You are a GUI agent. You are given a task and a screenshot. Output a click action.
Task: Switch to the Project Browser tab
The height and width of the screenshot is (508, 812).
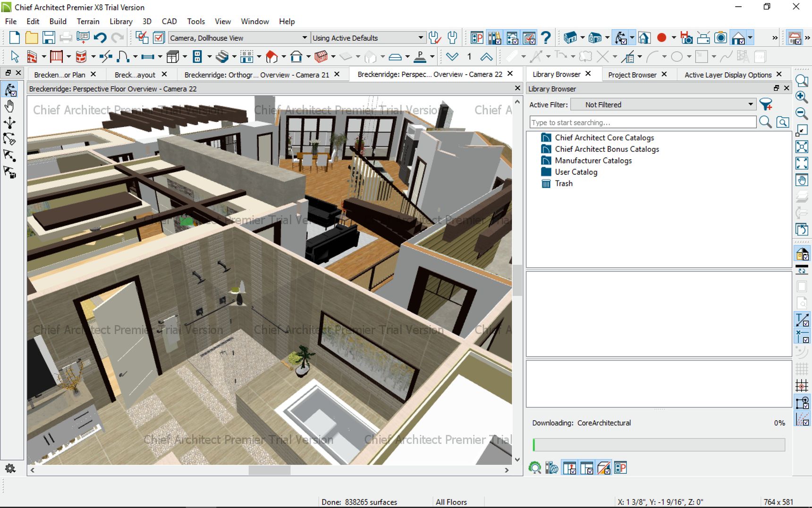632,75
